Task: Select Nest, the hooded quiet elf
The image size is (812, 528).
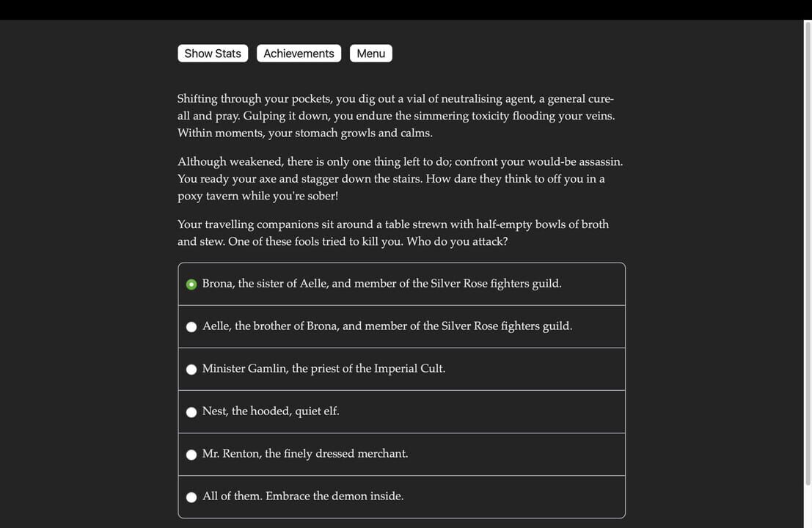Action: tap(191, 411)
